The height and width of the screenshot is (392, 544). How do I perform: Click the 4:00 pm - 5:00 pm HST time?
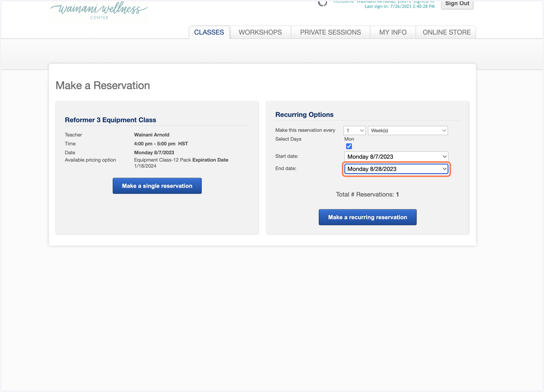point(161,144)
